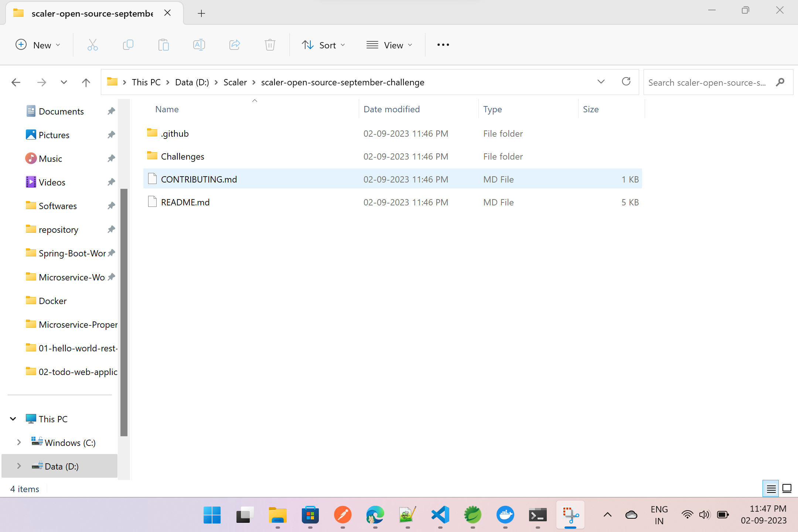Open the View dropdown menu
The image size is (798, 532).
click(390, 45)
